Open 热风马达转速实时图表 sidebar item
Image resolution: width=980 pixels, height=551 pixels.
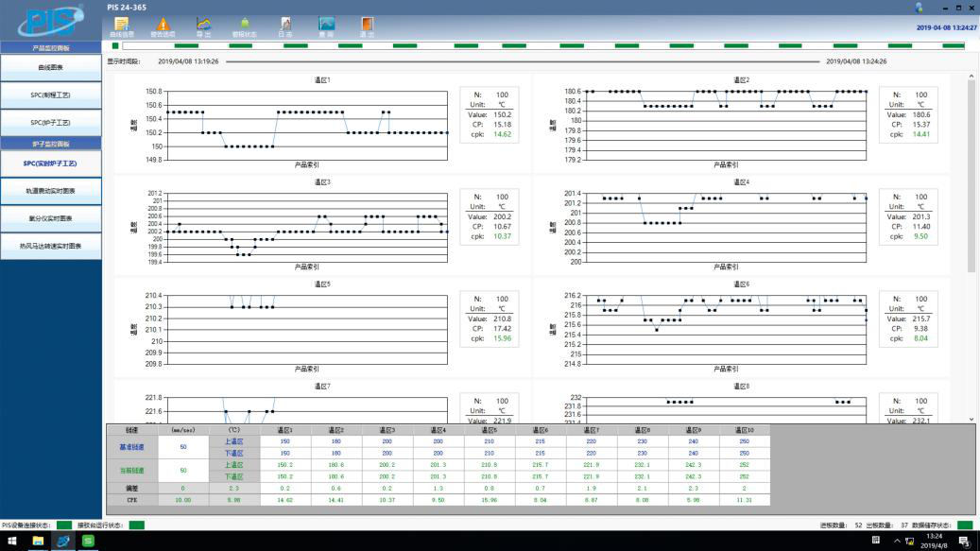pos(51,246)
